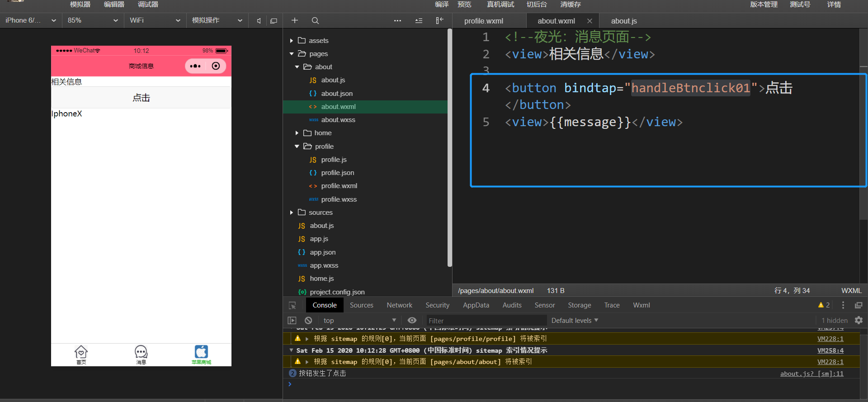Screen dimensions: 868x402
Task: Open the iPhone 6 device dropdown
Action: (31, 20)
